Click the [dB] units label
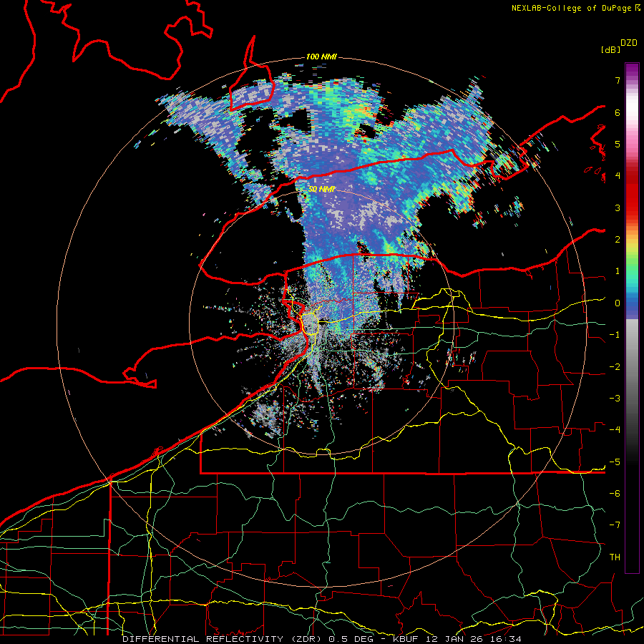This screenshot has height=644, width=644. tap(611, 49)
